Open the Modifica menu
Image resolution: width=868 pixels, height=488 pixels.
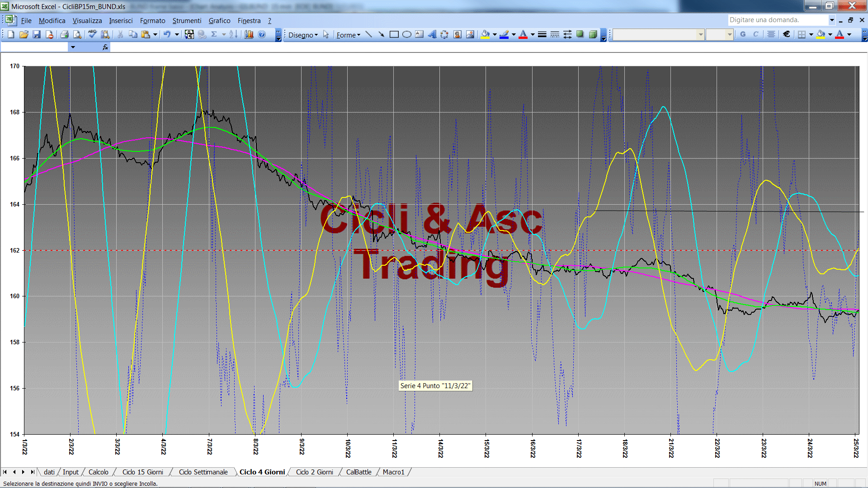click(52, 21)
